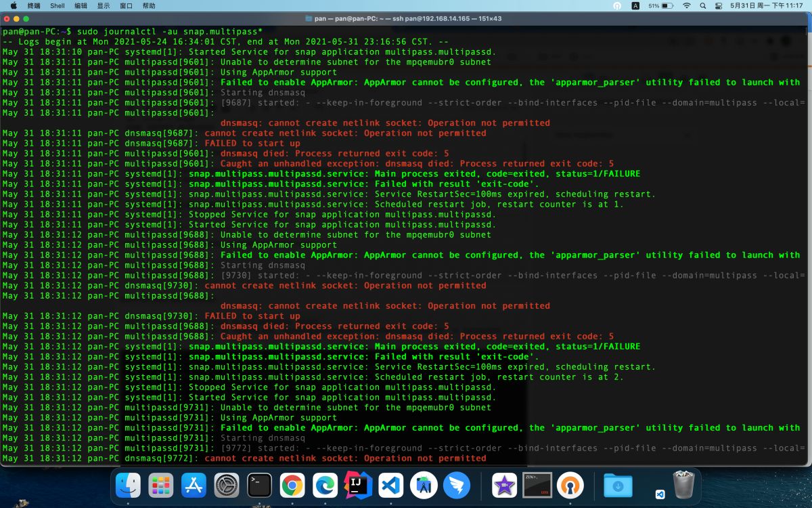The image size is (812, 508).
Task: Click first 'dnsmasq[9687]: FAILED to start up' line
Action: coord(151,143)
